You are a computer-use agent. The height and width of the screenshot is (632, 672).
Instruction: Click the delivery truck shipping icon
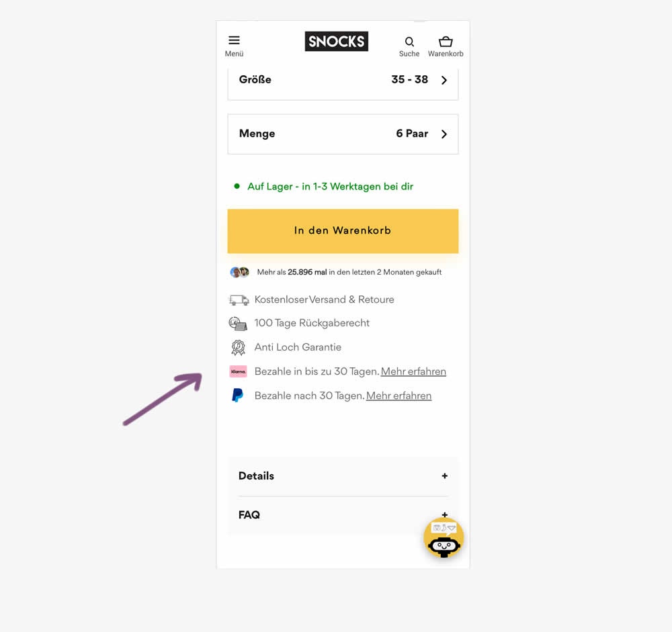[x=239, y=300]
